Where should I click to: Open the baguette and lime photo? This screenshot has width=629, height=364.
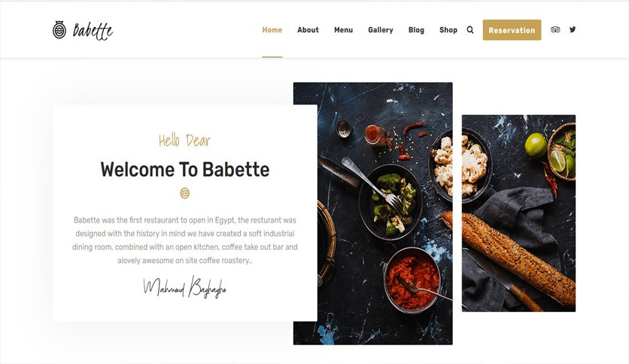(518, 214)
